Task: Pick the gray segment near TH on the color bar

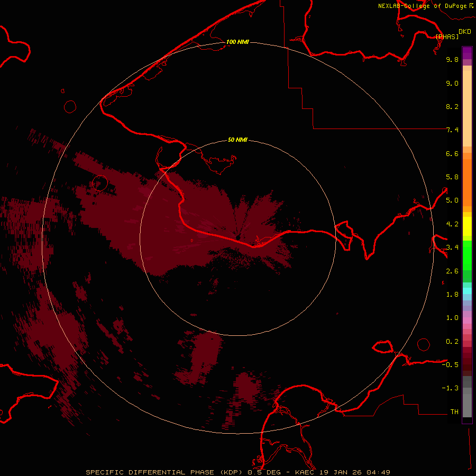Action: pos(467,405)
